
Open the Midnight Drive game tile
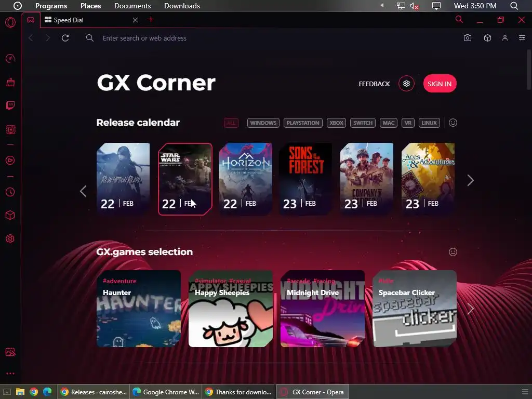point(323,309)
